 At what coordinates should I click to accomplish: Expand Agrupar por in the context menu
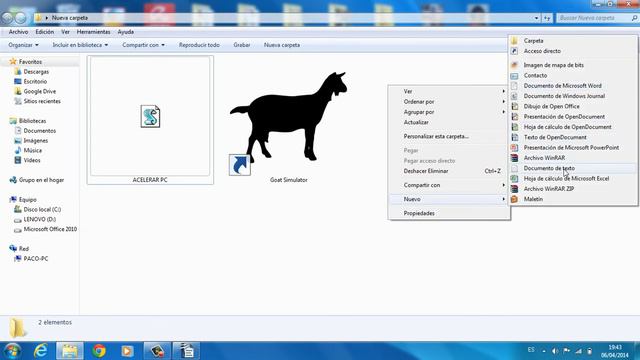(x=449, y=112)
